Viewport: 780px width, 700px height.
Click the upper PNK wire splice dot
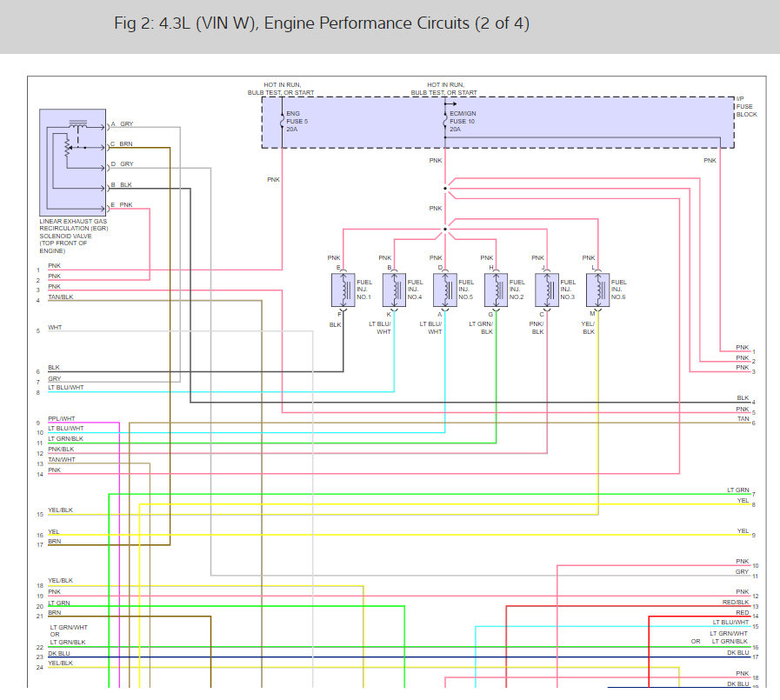click(x=445, y=189)
